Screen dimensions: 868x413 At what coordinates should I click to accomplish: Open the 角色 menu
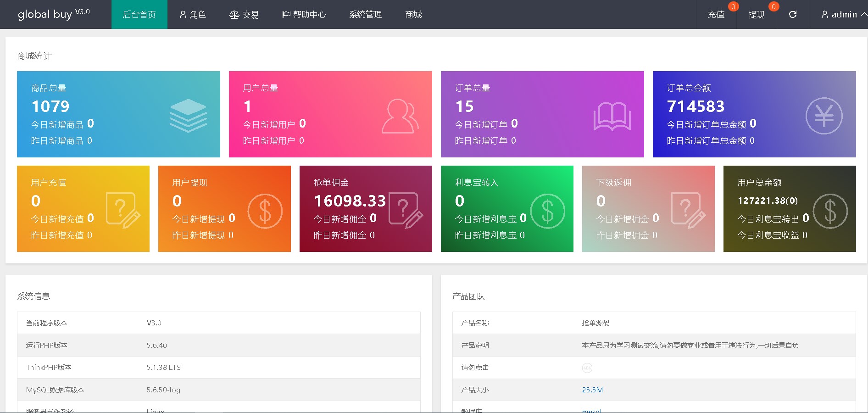click(193, 15)
